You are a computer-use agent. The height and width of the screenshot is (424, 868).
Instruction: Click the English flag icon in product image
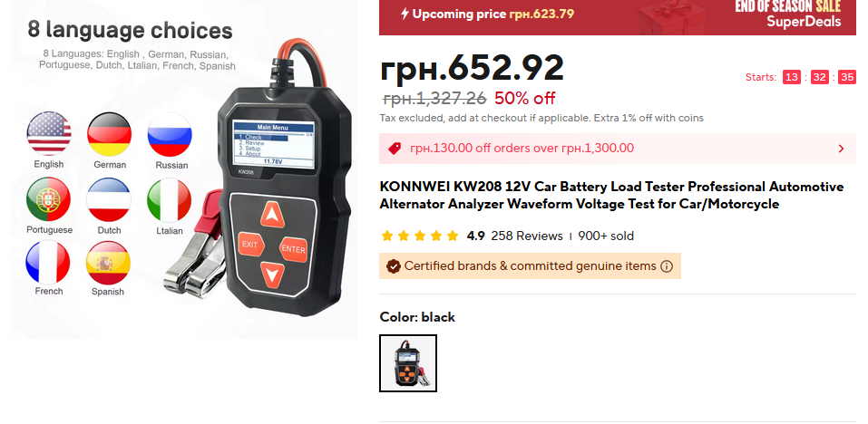pos(49,133)
